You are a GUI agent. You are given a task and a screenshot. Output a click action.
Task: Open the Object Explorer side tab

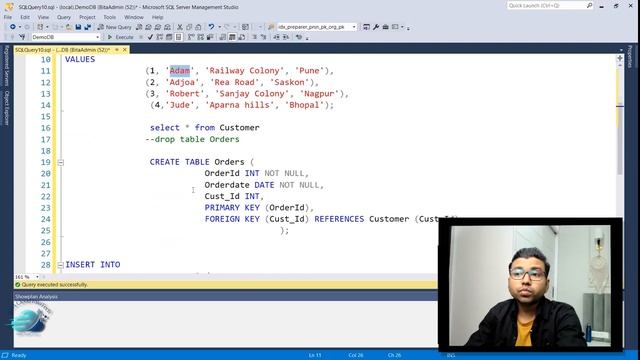[x=7, y=108]
